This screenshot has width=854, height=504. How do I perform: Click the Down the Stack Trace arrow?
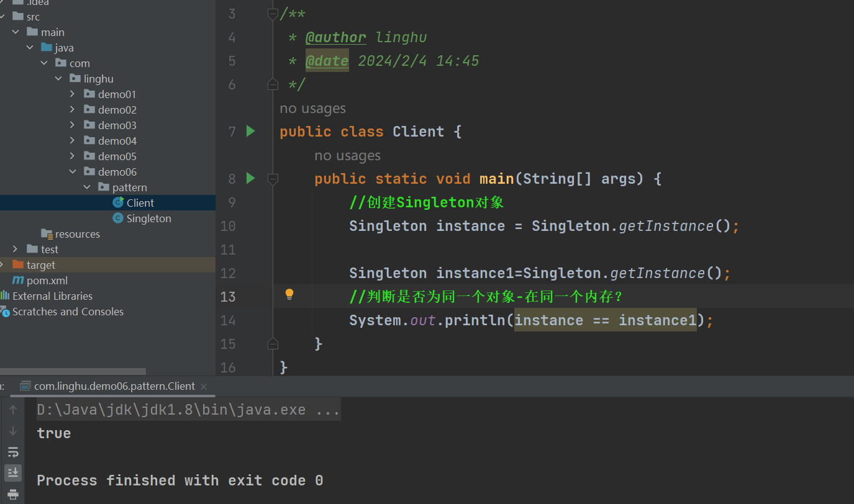13,431
